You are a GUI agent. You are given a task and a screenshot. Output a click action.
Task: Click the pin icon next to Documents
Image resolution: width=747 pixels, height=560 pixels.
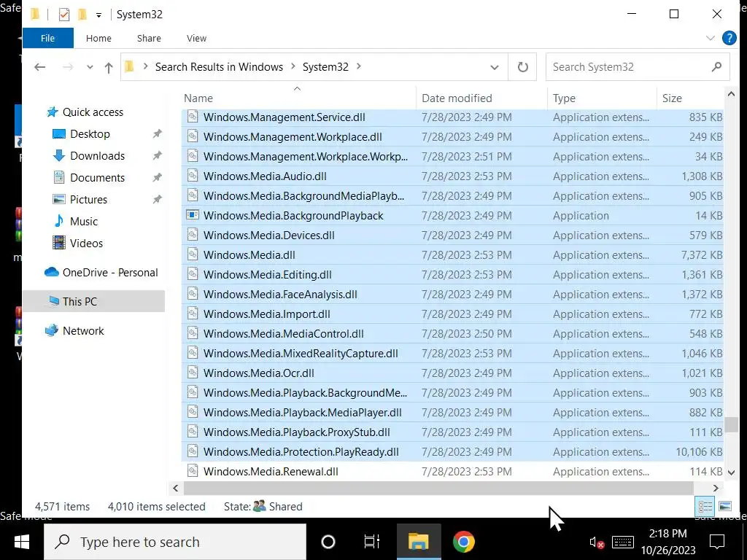point(158,178)
